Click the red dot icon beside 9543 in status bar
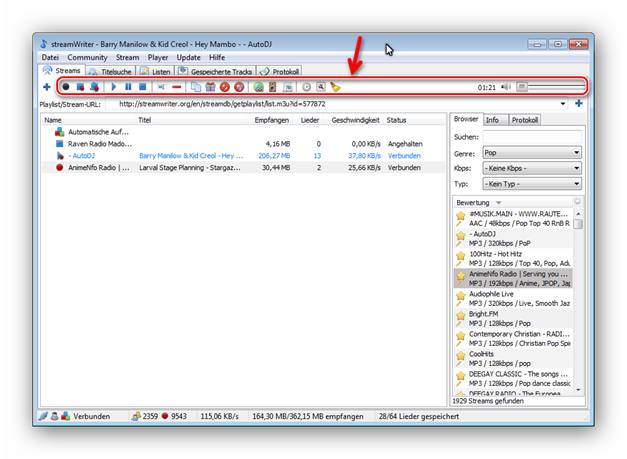 pos(165,416)
